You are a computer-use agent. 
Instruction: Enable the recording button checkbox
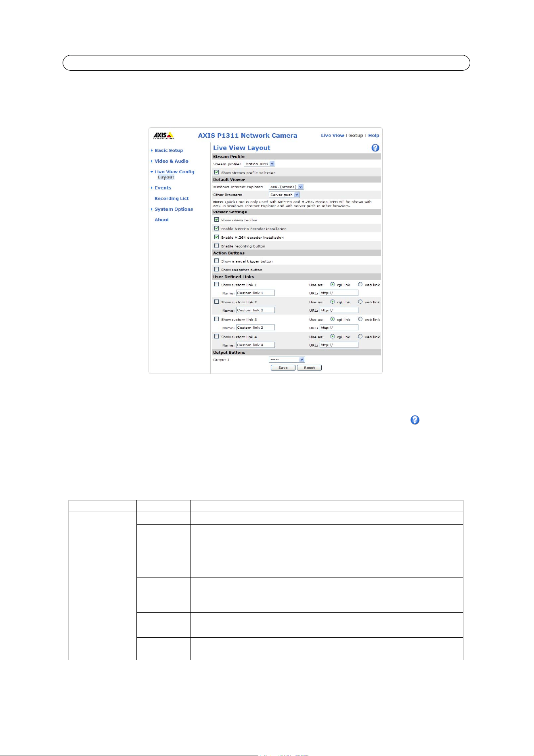coord(217,246)
